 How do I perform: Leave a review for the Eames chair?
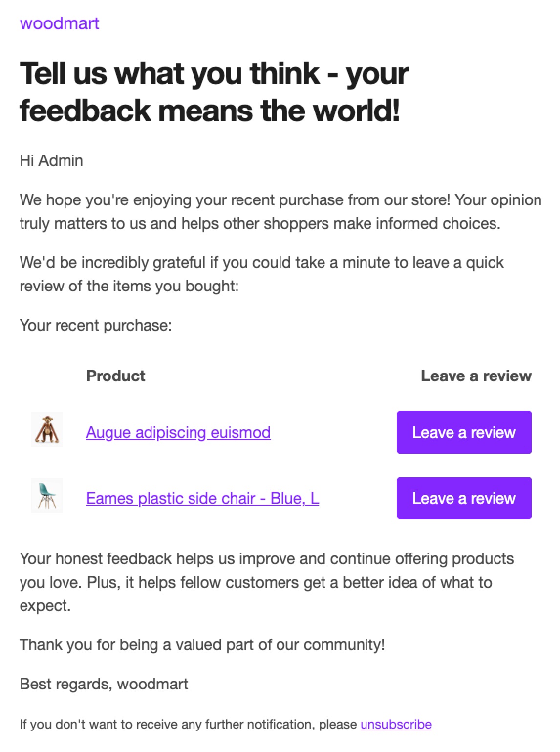464,498
